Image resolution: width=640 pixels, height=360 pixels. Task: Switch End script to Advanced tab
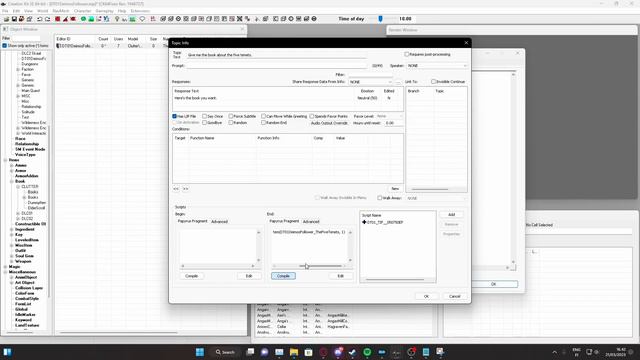[x=311, y=222]
